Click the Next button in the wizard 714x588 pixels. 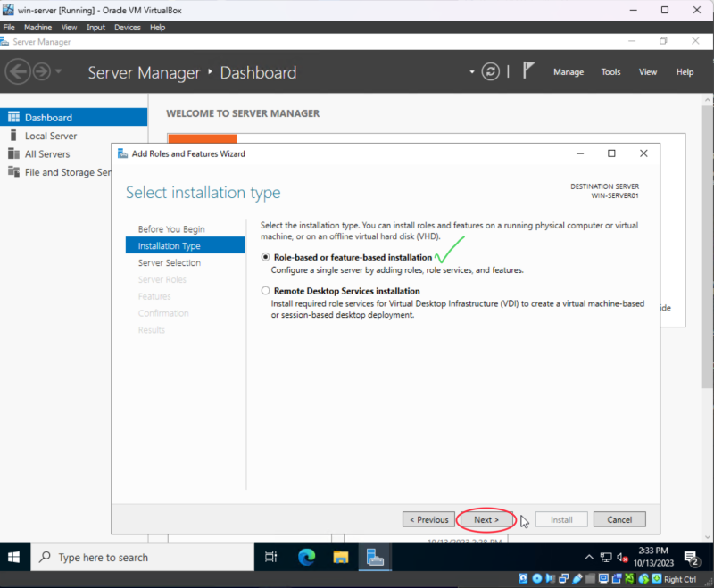pyautogui.click(x=486, y=519)
